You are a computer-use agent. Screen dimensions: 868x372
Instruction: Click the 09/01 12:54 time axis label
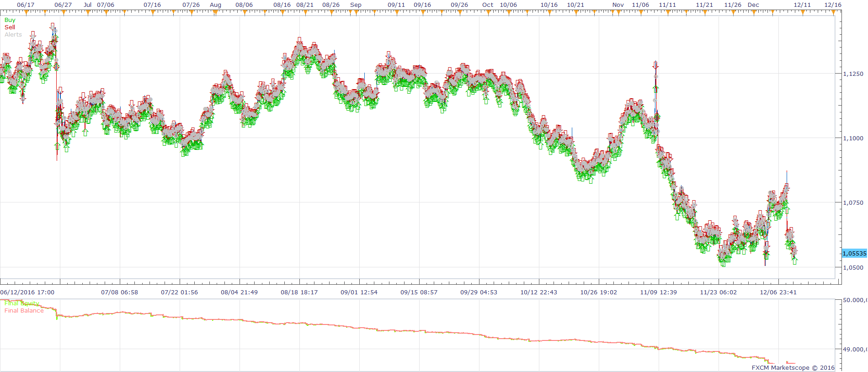click(x=359, y=292)
